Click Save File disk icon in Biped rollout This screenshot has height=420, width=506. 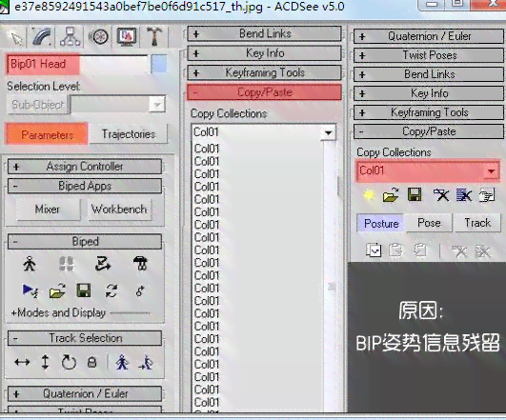click(84, 290)
